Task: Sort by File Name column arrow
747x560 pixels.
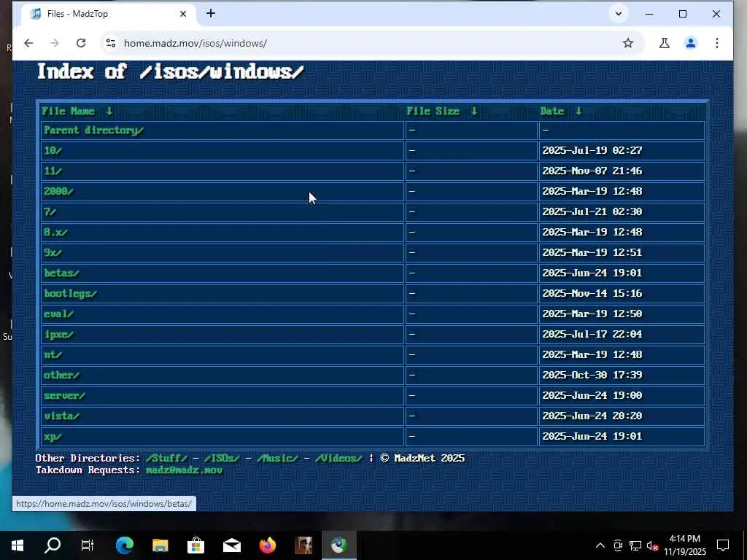Action: point(109,111)
